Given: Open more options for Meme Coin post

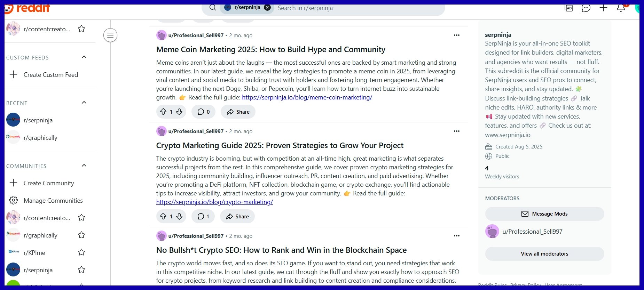Looking at the screenshot, I should [x=456, y=35].
